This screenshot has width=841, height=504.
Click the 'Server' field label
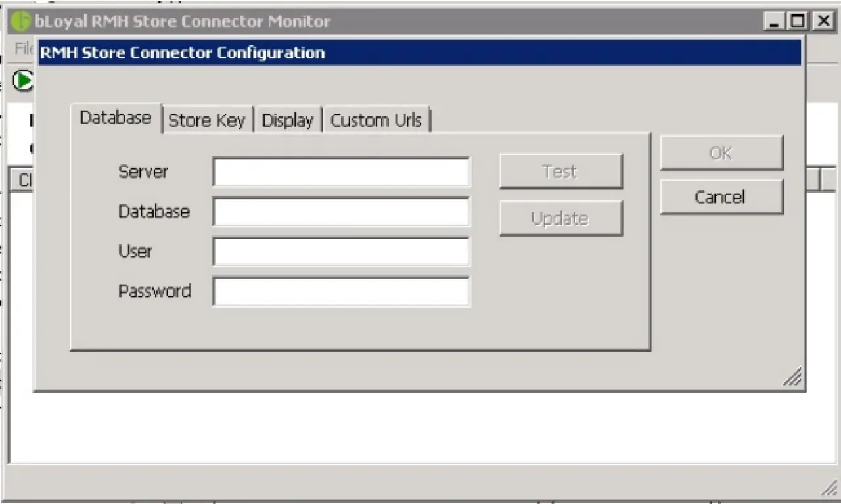pyautogui.click(x=143, y=172)
